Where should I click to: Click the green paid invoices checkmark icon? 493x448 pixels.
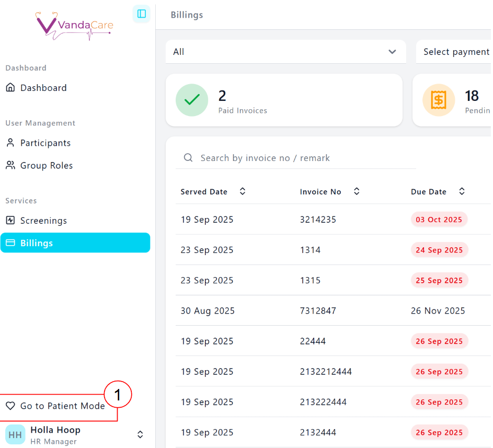(x=192, y=100)
